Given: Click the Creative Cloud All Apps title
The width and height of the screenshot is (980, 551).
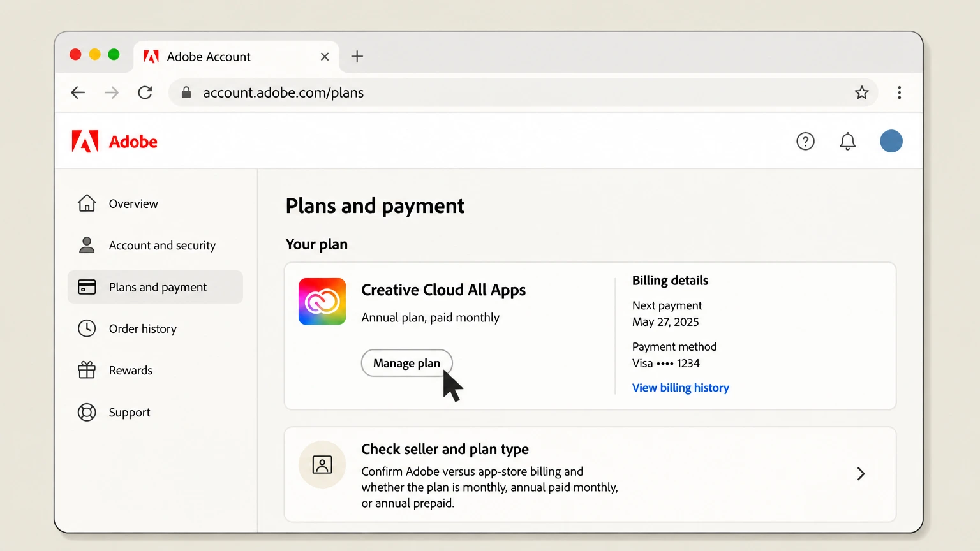Looking at the screenshot, I should click(x=443, y=290).
